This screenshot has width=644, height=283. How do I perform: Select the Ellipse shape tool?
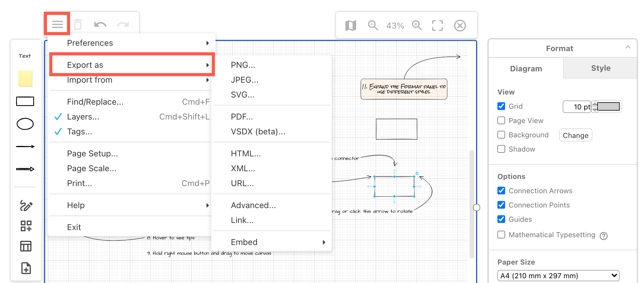[25, 124]
